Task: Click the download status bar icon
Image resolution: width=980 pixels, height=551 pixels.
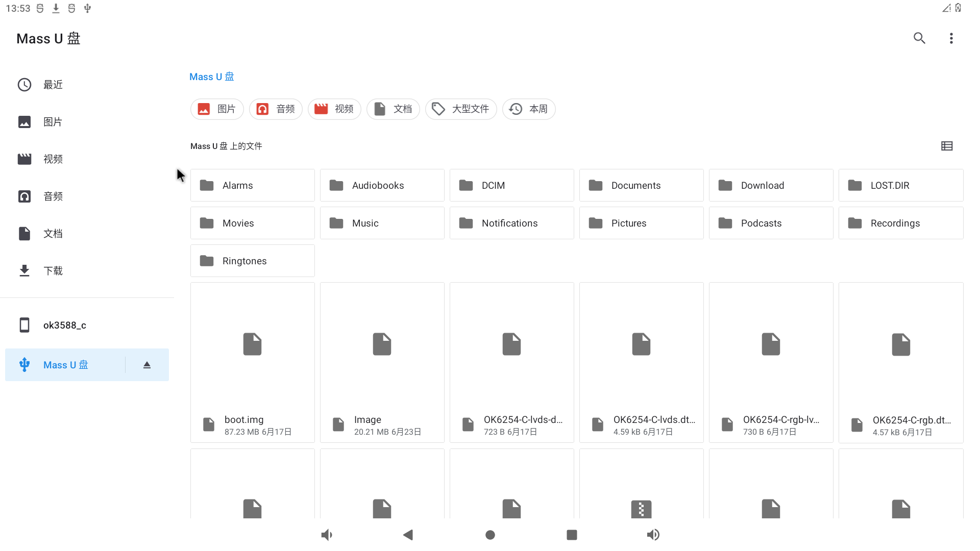Action: [56, 8]
